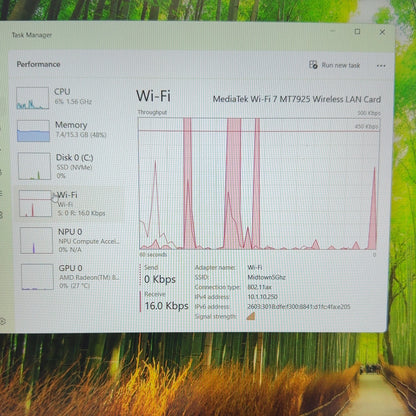Click the Run new task icon
The image size is (416, 416).
point(313,65)
